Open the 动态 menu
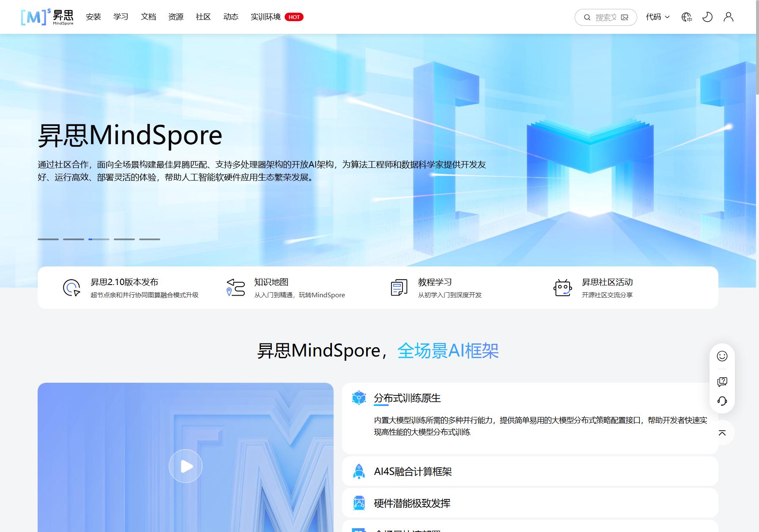The image size is (759, 532). [231, 17]
